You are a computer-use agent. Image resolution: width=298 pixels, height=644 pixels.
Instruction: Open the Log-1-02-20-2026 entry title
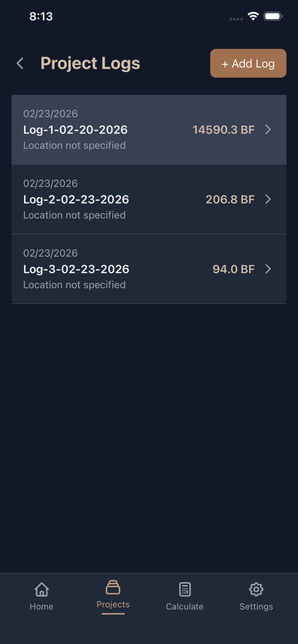tap(75, 130)
